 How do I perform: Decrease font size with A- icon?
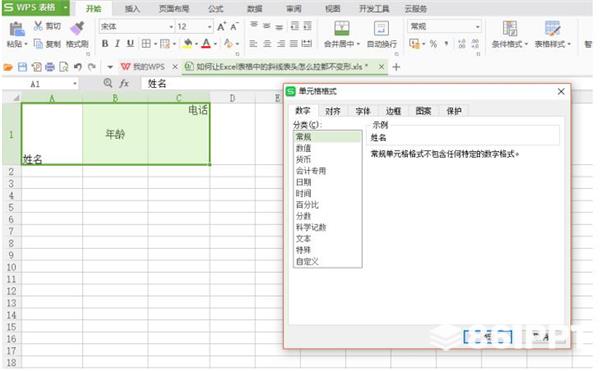tap(234, 26)
